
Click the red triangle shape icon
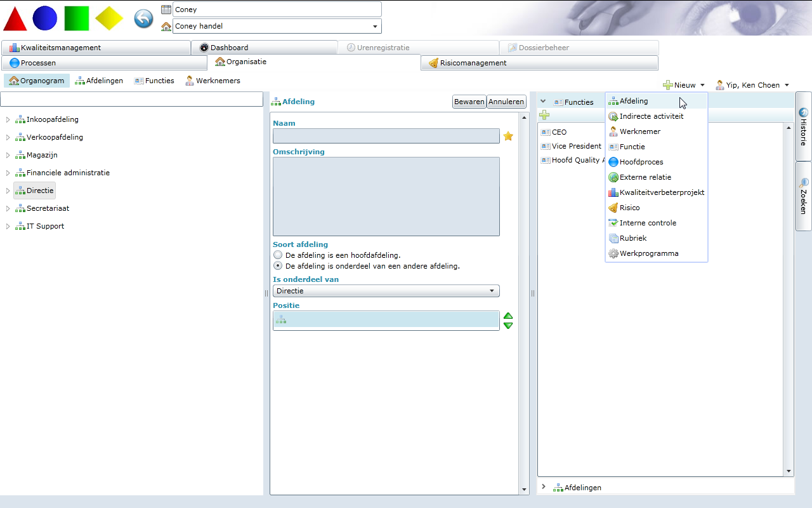(x=15, y=18)
